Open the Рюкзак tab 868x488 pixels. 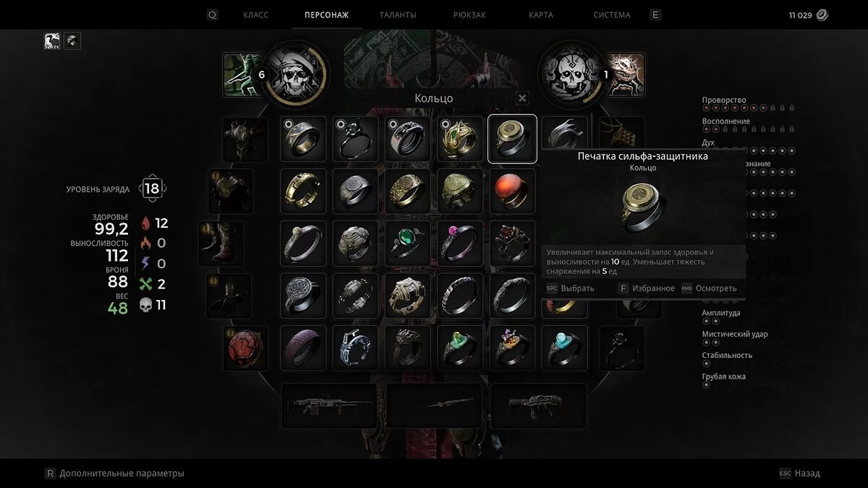pos(469,15)
